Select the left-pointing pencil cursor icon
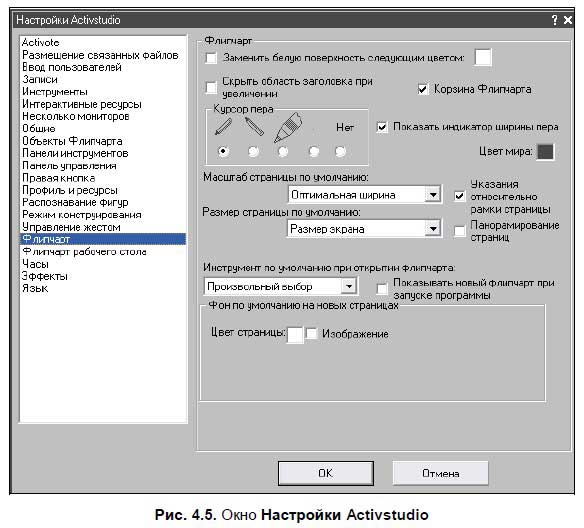 coord(254,126)
